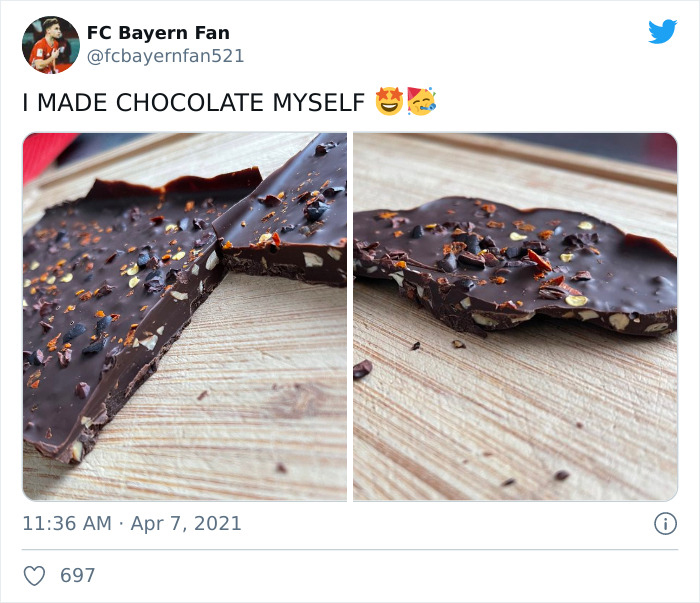Open FC Bayern Fan's profile avatar
Viewport: 700px width, 603px height.
(x=51, y=45)
